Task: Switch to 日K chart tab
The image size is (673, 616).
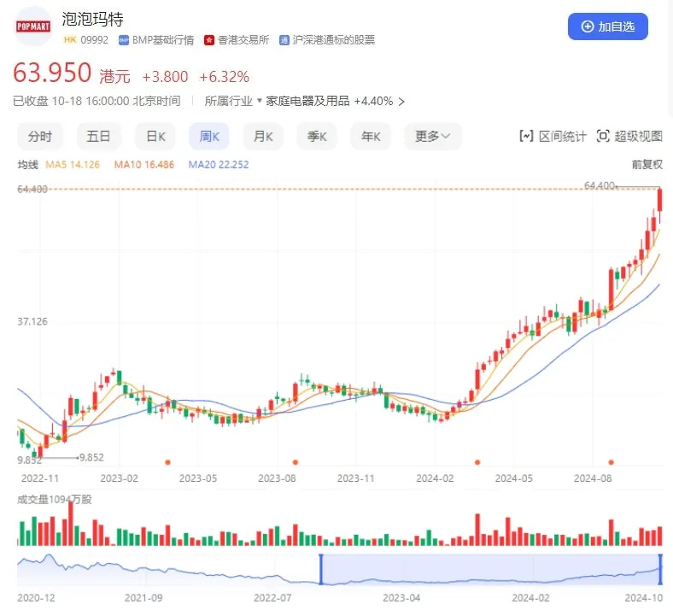Action: point(155,137)
